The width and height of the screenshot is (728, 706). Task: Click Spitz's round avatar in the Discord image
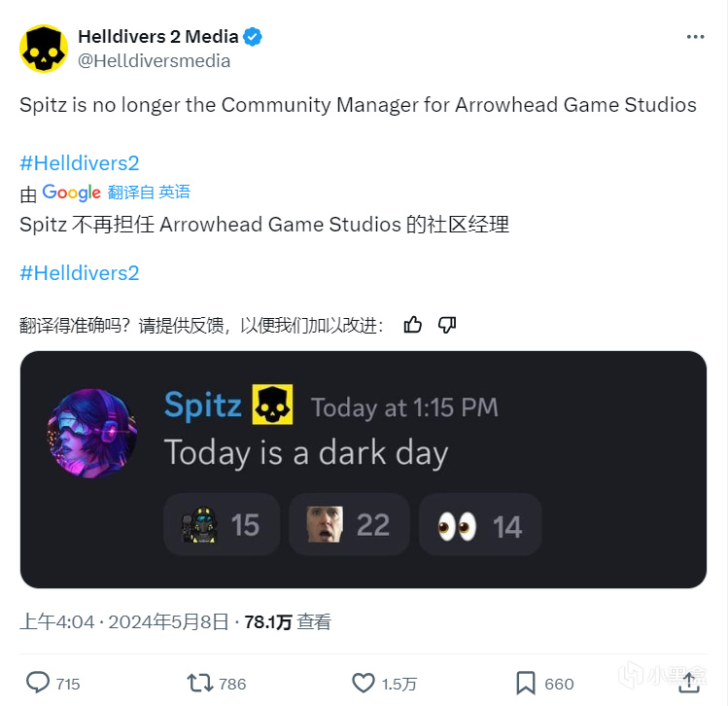point(91,434)
